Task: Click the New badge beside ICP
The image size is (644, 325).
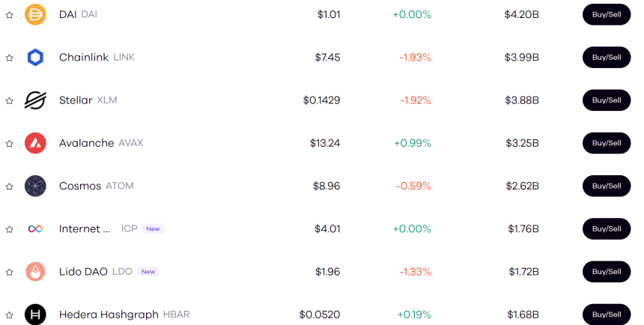Action: (x=153, y=229)
